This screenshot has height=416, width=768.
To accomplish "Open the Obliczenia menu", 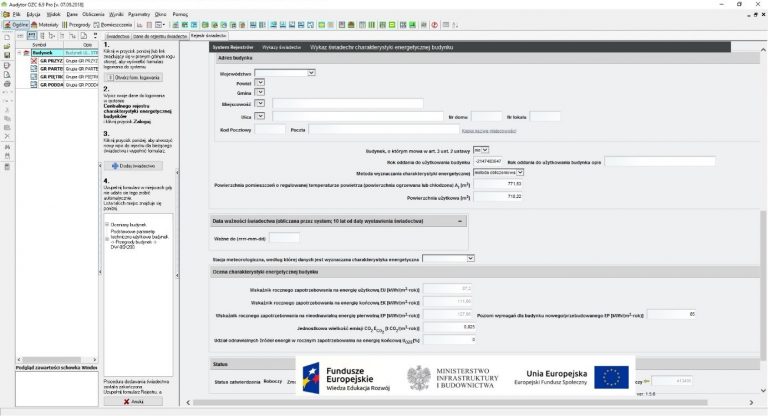I will click(93, 15).
